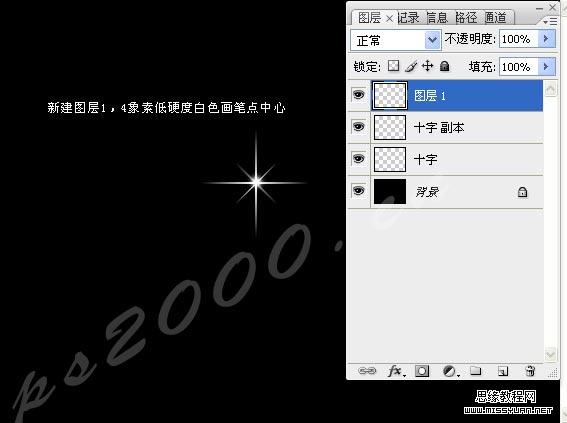Image resolution: width=567 pixels, height=423 pixels.
Task: Create new fill or adjustment layer
Action: [451, 371]
